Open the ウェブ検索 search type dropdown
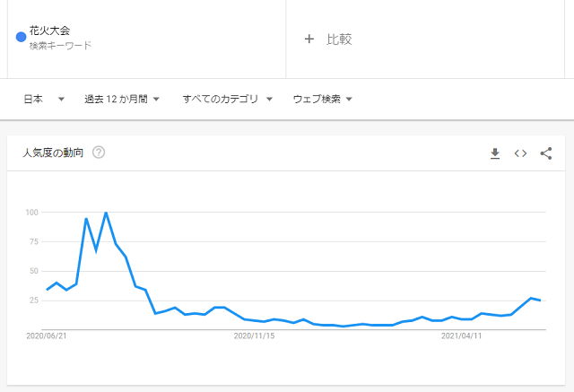The image size is (574, 392). click(x=322, y=99)
